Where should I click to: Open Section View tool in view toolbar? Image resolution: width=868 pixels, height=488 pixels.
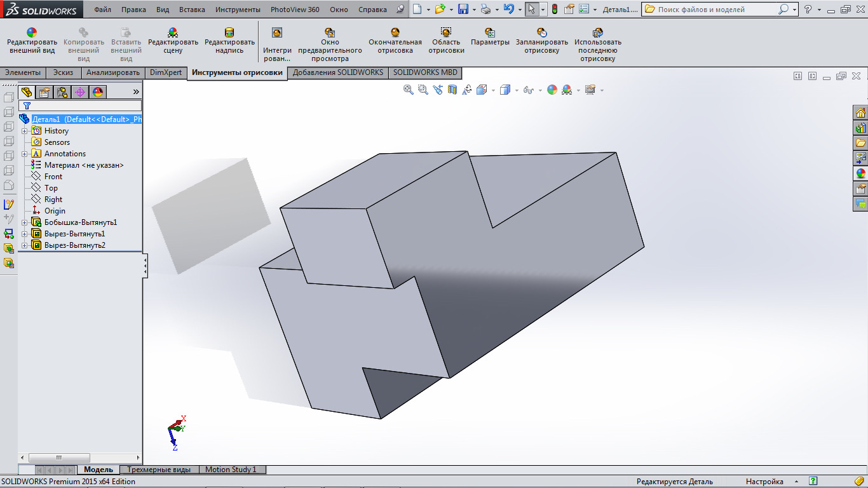(452, 90)
